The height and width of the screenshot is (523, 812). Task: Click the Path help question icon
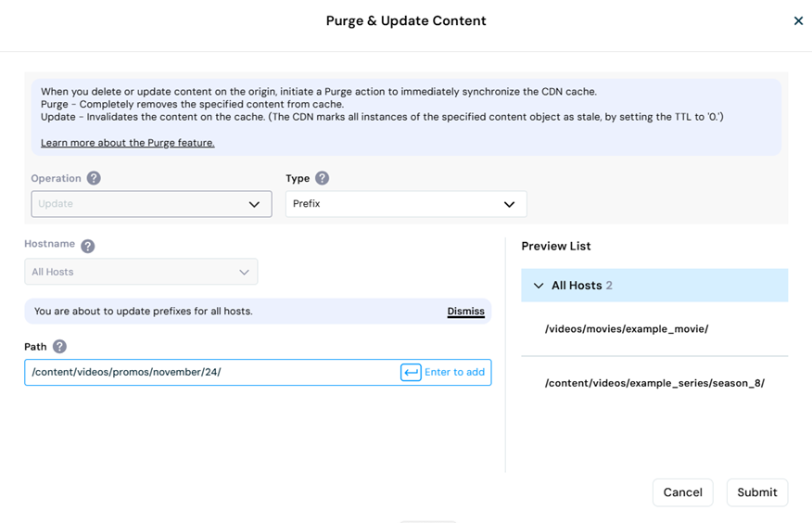[x=59, y=347]
